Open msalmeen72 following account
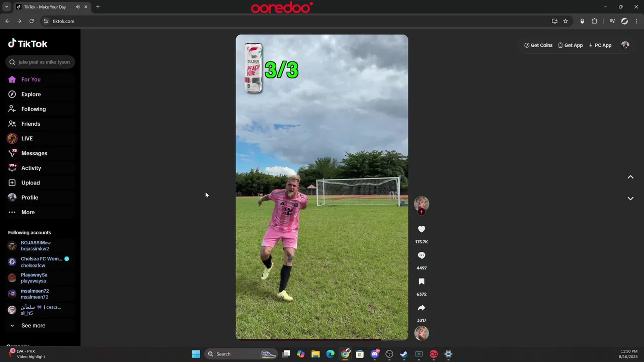 [40, 294]
